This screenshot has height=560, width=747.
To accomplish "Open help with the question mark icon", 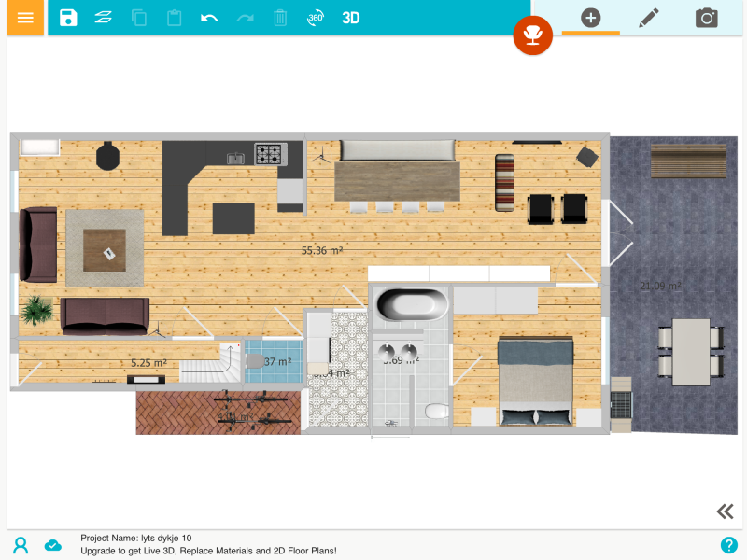I will 729,545.
